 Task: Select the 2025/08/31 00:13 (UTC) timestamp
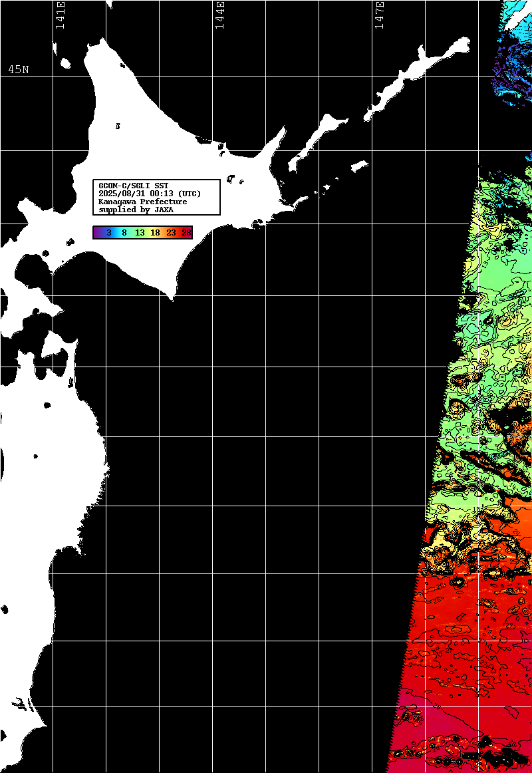coord(150,194)
